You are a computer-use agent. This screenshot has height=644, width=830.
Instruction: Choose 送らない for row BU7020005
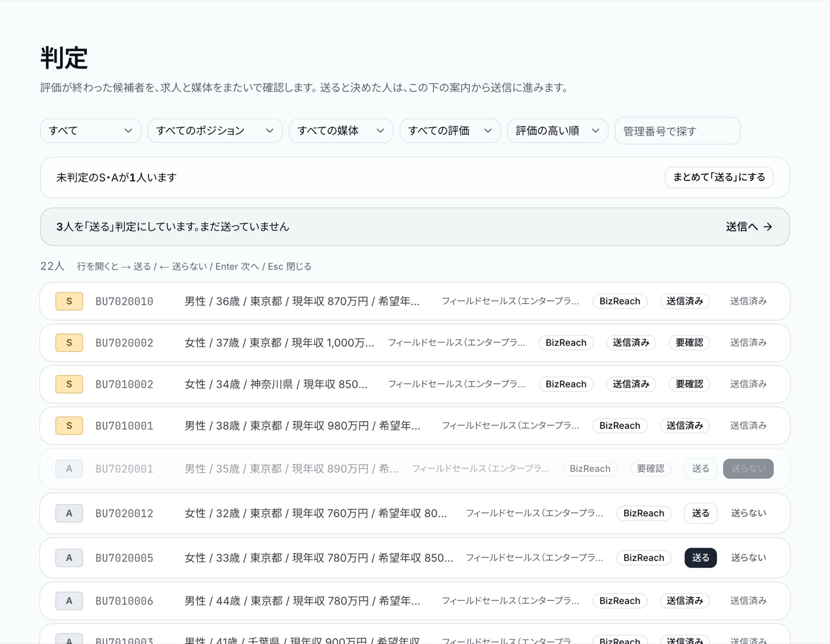click(x=748, y=558)
